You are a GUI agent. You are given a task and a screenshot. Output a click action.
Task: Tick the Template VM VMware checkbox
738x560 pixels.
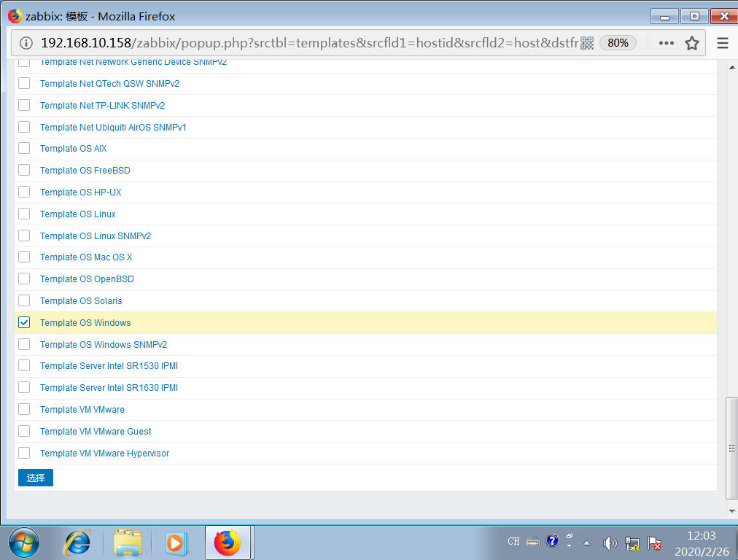24,409
